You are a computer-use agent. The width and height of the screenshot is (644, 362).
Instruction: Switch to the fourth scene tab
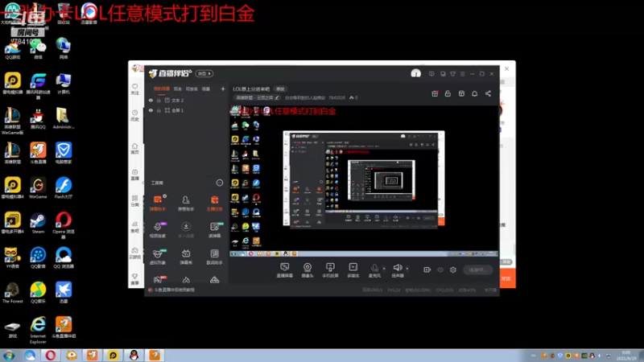(206, 88)
